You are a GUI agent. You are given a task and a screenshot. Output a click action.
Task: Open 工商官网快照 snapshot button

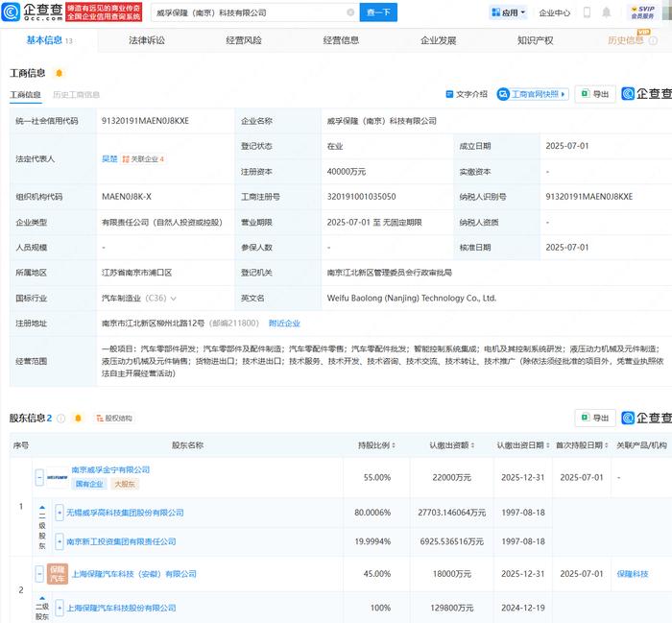533,94
